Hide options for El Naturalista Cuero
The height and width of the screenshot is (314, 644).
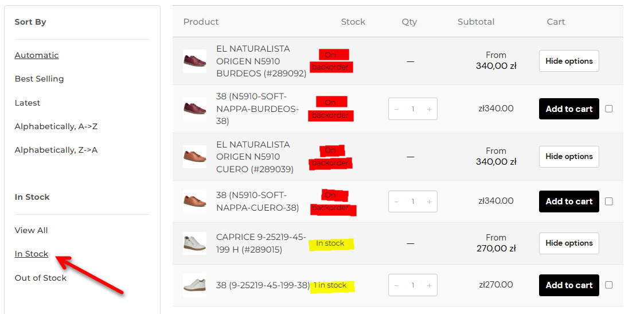pyautogui.click(x=569, y=156)
